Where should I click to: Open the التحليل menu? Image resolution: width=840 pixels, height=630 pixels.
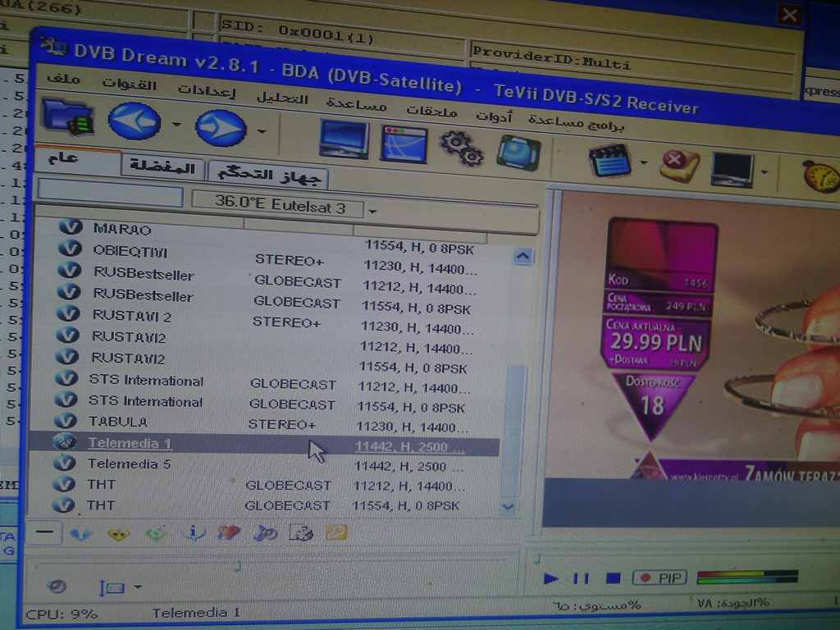(x=282, y=98)
